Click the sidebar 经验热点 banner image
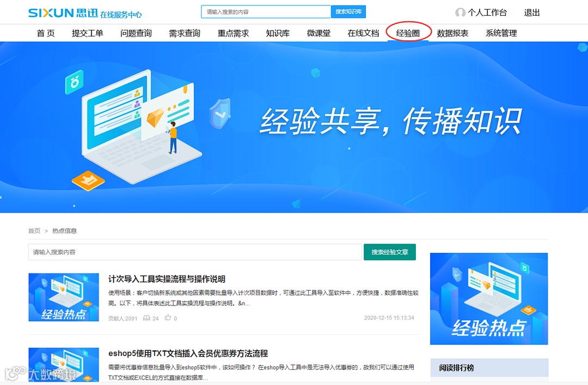 tap(489, 299)
